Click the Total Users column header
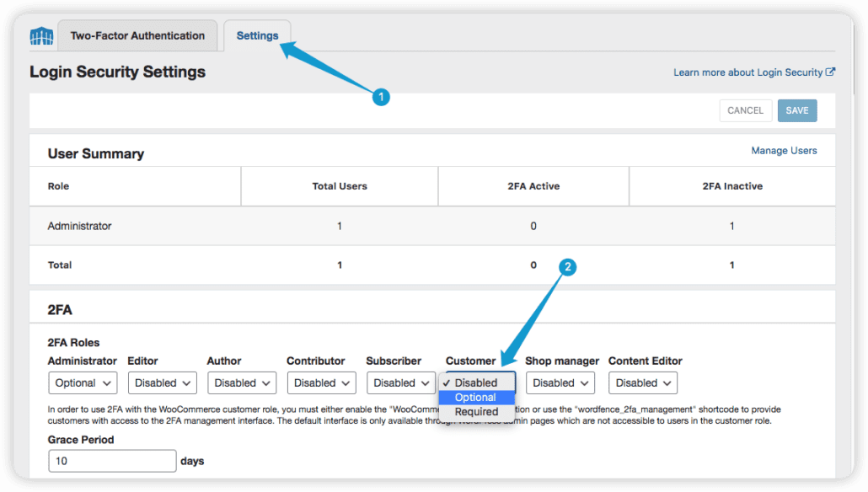Viewport: 868px width, 492px height. click(340, 186)
